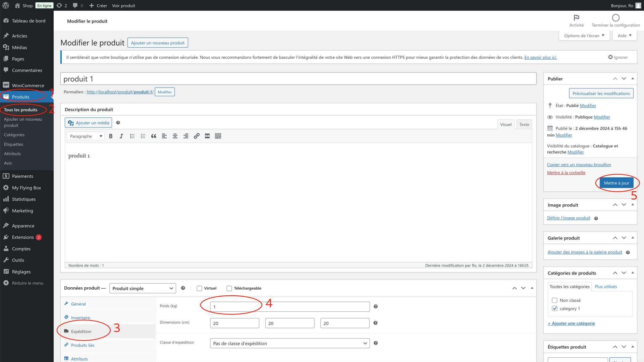The width and height of the screenshot is (644, 362).
Task: Click the center align icon
Action: tap(175, 136)
